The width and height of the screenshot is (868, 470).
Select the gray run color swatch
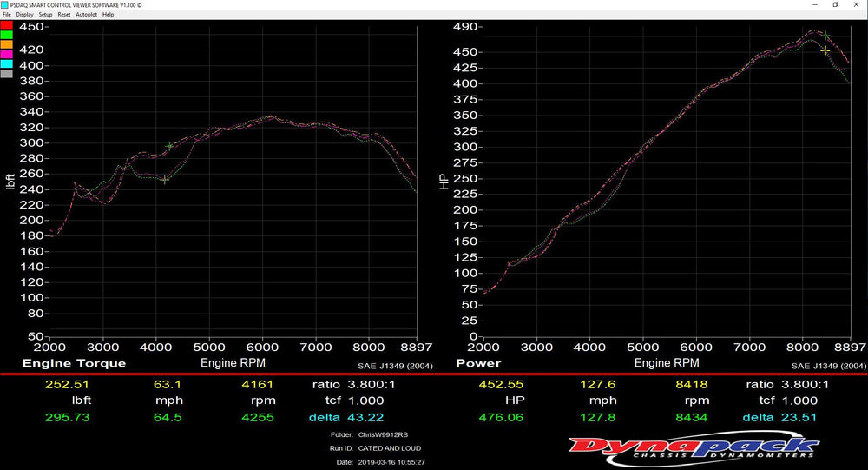click(x=6, y=74)
